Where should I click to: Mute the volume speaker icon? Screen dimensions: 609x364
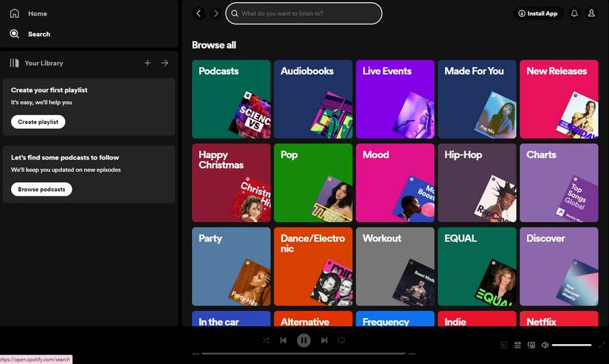coord(545,345)
